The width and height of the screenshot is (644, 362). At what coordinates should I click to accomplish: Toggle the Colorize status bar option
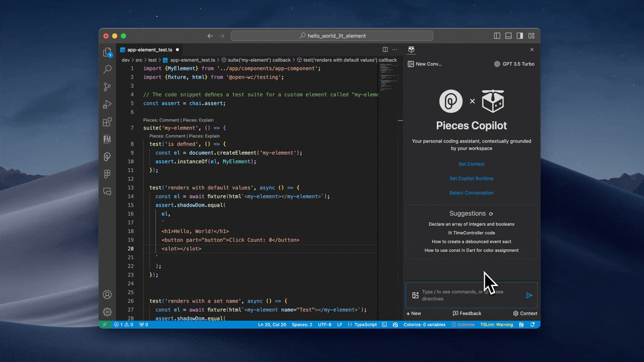click(463, 324)
